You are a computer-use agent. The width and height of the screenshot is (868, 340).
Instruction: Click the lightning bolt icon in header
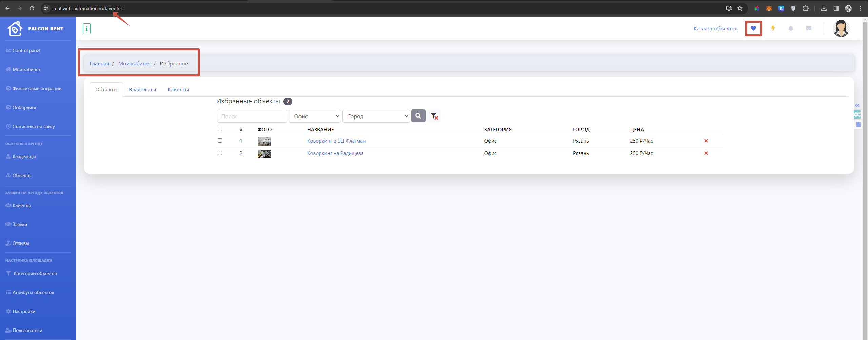coord(773,28)
